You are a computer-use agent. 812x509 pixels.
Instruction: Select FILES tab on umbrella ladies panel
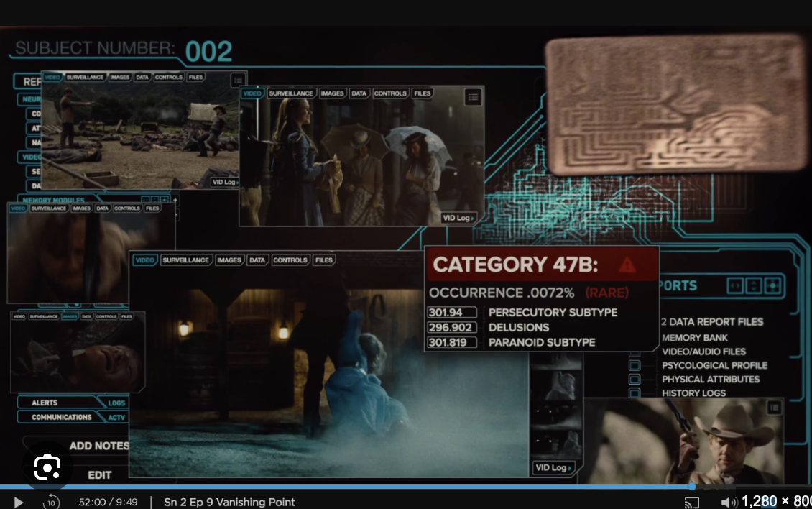point(422,93)
